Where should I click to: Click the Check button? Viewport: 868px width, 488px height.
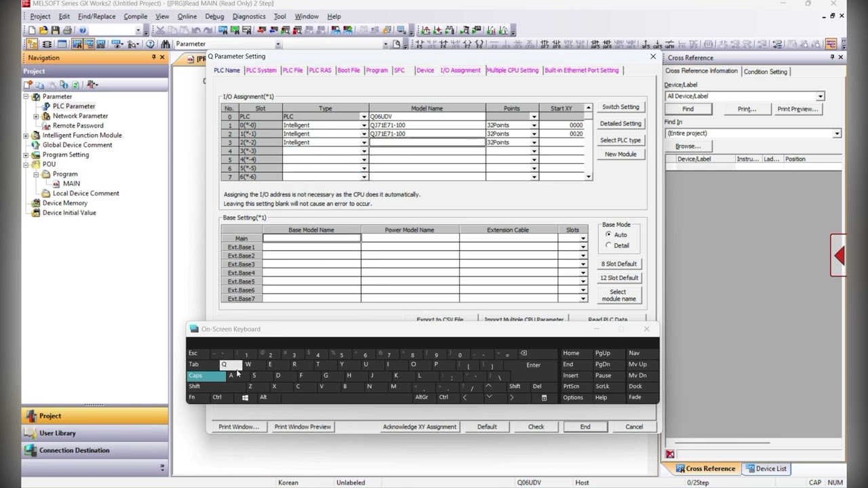536,427
